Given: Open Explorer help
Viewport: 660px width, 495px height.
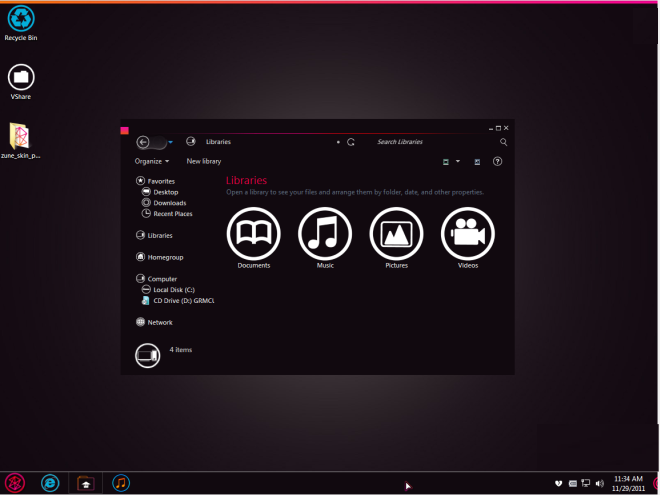Looking at the screenshot, I should coord(498,162).
